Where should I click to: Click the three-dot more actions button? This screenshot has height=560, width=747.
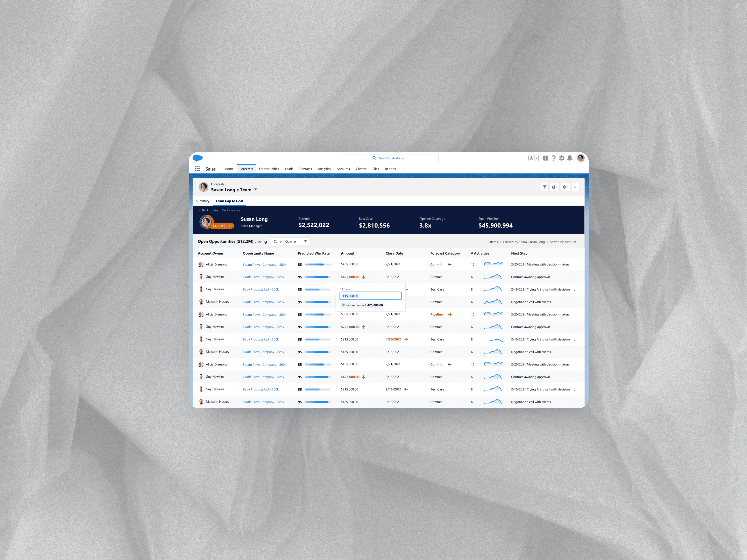pos(575,187)
